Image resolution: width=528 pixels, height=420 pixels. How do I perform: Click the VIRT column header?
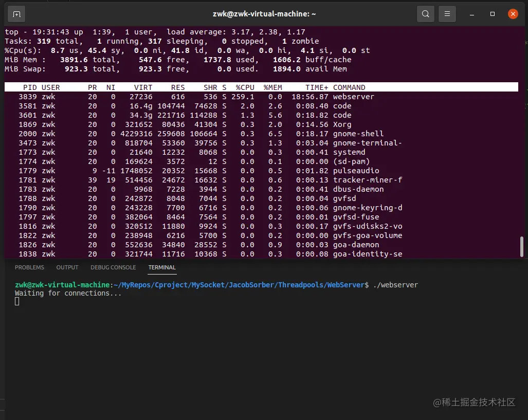pyautogui.click(x=143, y=87)
